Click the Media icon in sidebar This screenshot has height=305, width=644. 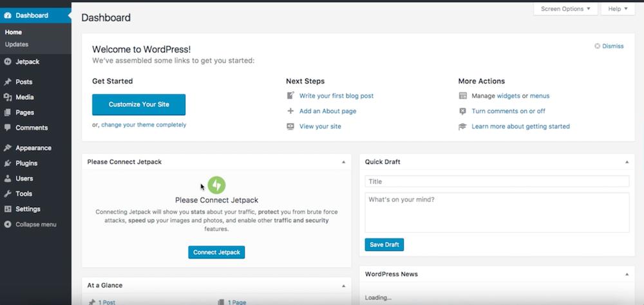click(7, 97)
